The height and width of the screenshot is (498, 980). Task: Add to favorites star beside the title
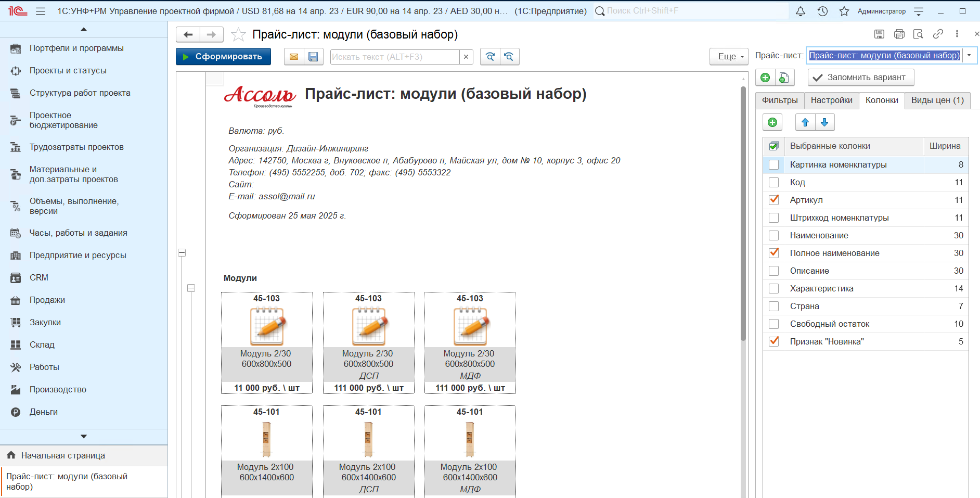click(x=238, y=34)
